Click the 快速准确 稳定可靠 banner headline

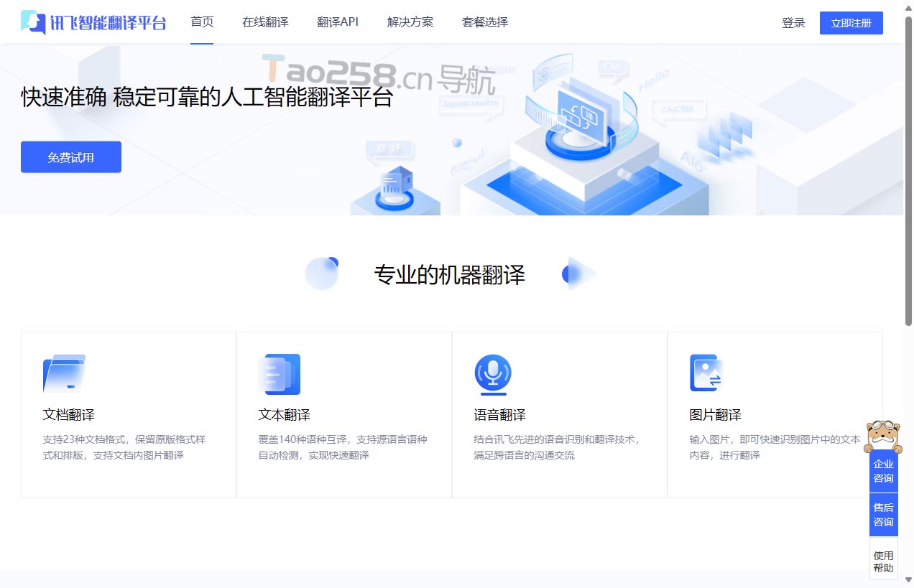coord(207,97)
